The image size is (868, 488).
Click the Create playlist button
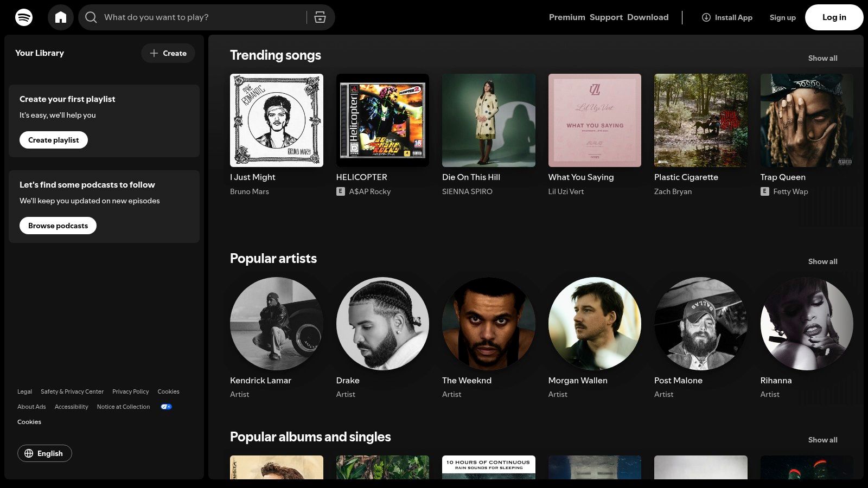click(53, 139)
